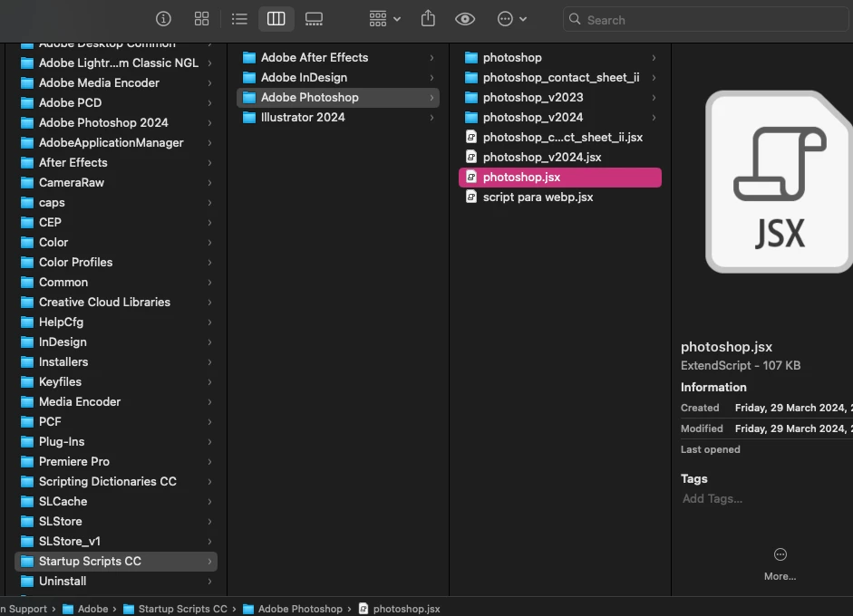Image resolution: width=853 pixels, height=616 pixels.
Task: Open the Installers folder
Action: click(x=116, y=362)
